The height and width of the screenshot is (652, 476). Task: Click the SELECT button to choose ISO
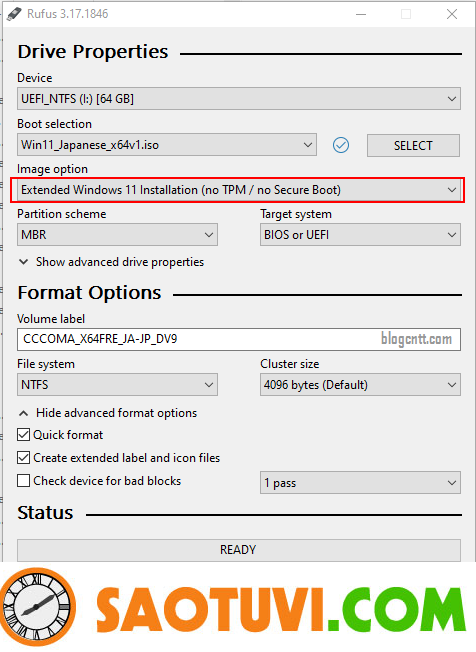(413, 146)
